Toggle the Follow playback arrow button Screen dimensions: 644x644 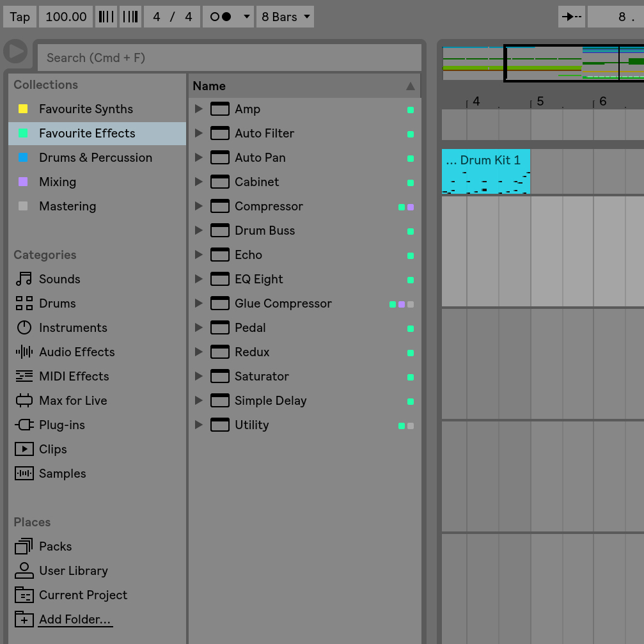click(572, 17)
